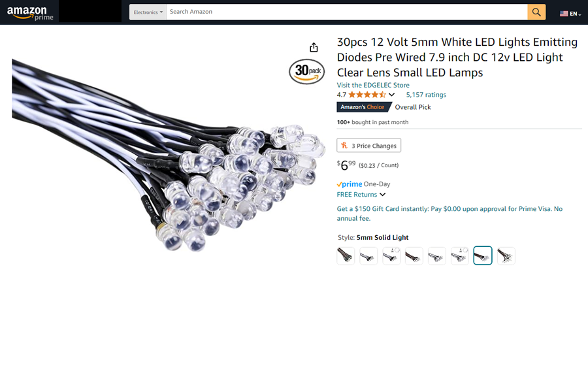The height and width of the screenshot is (392, 588).
Task: Open the 5,157 ratings link
Action: 426,95
